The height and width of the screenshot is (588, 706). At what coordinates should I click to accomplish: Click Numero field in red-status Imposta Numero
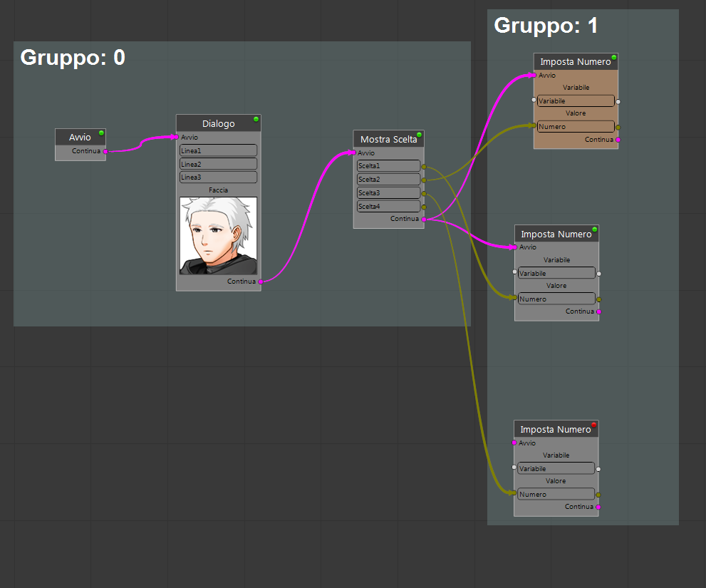556,495
